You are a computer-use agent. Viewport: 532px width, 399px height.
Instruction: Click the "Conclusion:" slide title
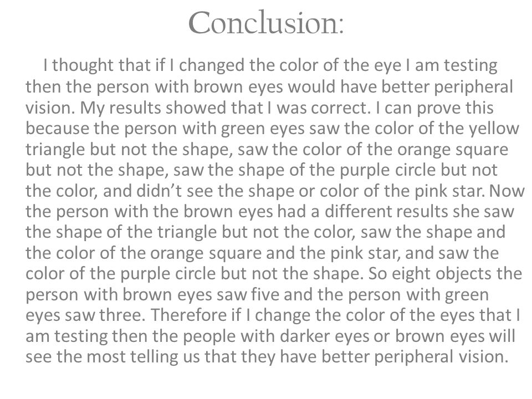point(266,23)
